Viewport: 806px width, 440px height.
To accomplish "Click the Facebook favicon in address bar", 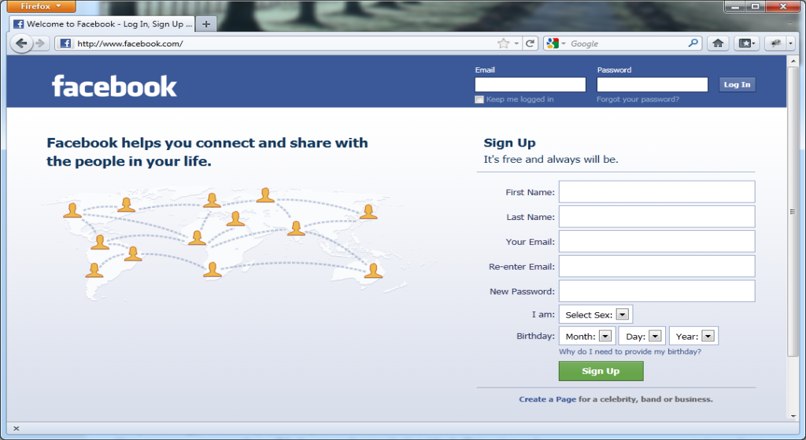I will coord(65,43).
